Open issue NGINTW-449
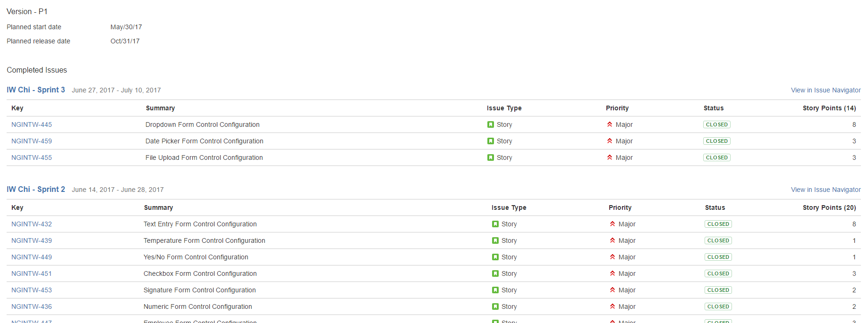 pyautogui.click(x=32, y=257)
